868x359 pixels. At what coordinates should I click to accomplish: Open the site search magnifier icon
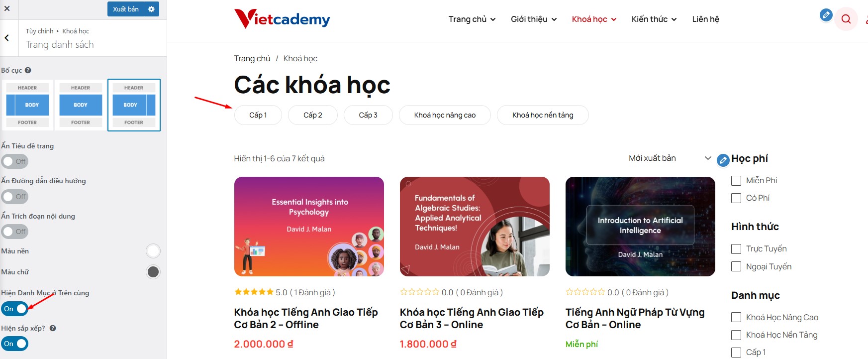pos(846,19)
